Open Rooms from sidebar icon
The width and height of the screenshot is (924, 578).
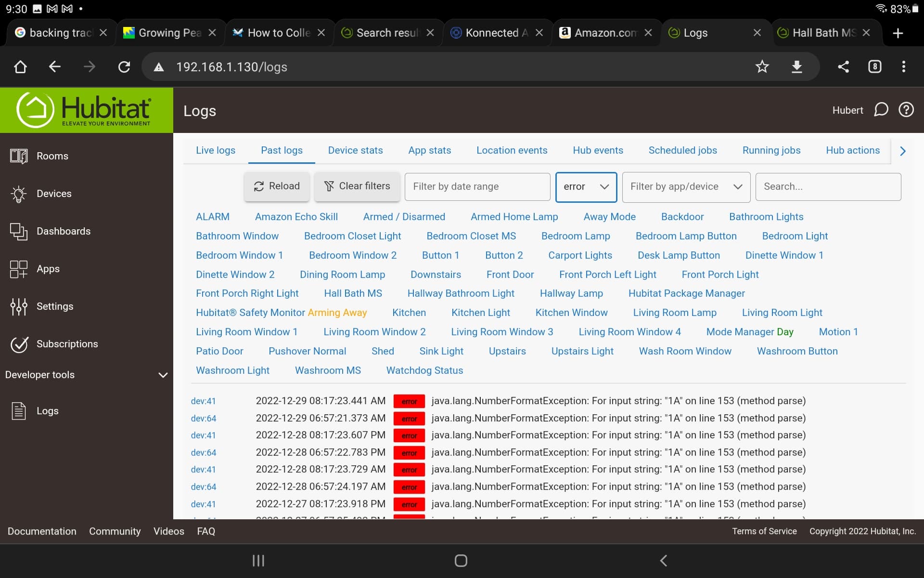(x=19, y=156)
